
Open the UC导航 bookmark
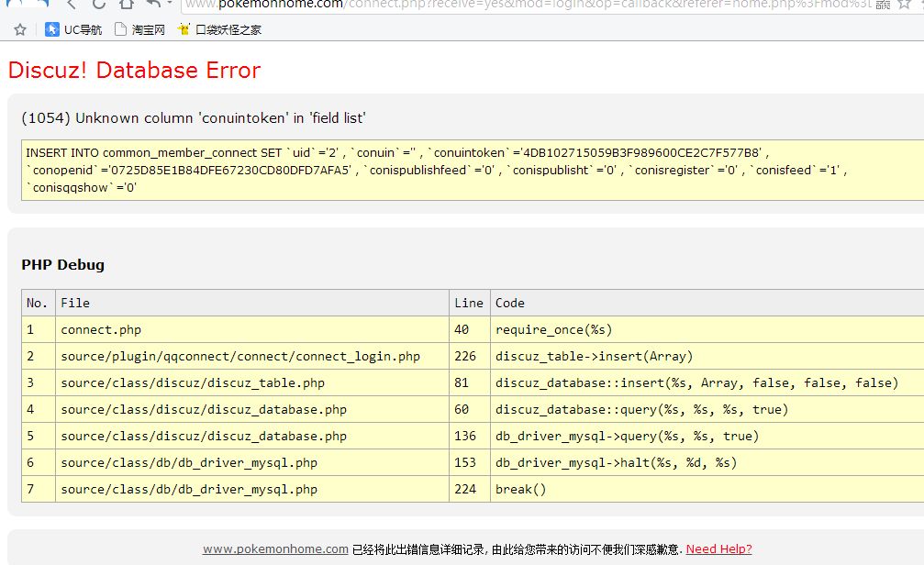click(73, 29)
